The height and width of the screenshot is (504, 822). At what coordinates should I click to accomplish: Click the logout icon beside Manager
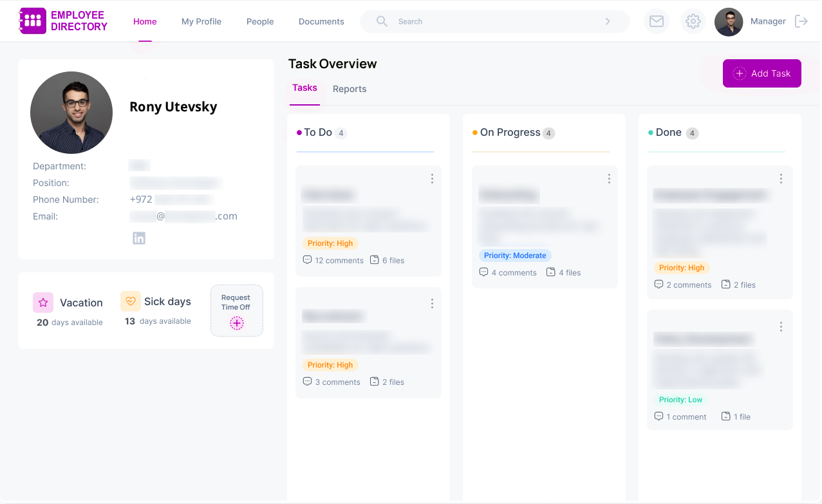click(801, 21)
